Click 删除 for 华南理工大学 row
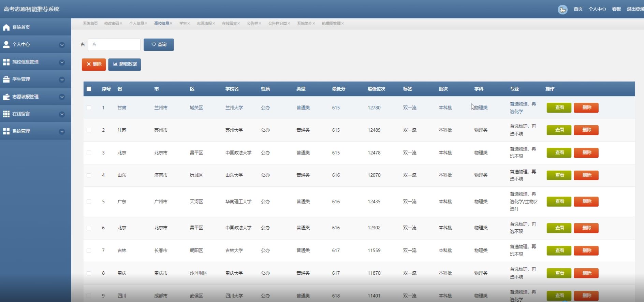The height and width of the screenshot is (302, 644). (586, 202)
